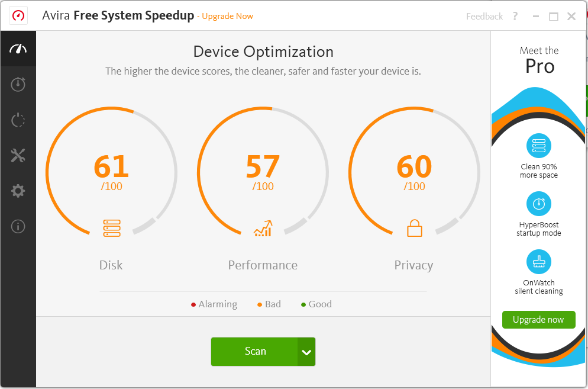Click the Privacy padlock icon
Screen dimensions: 588x389
413,227
